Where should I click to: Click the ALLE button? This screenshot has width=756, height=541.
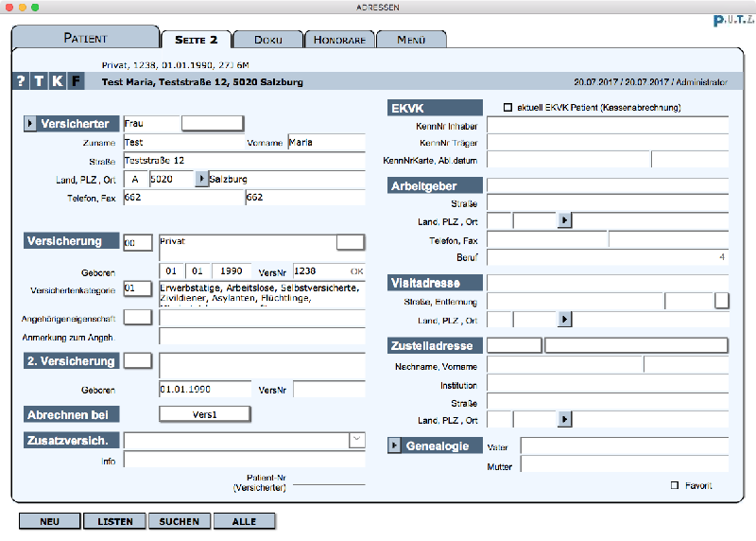click(x=245, y=521)
